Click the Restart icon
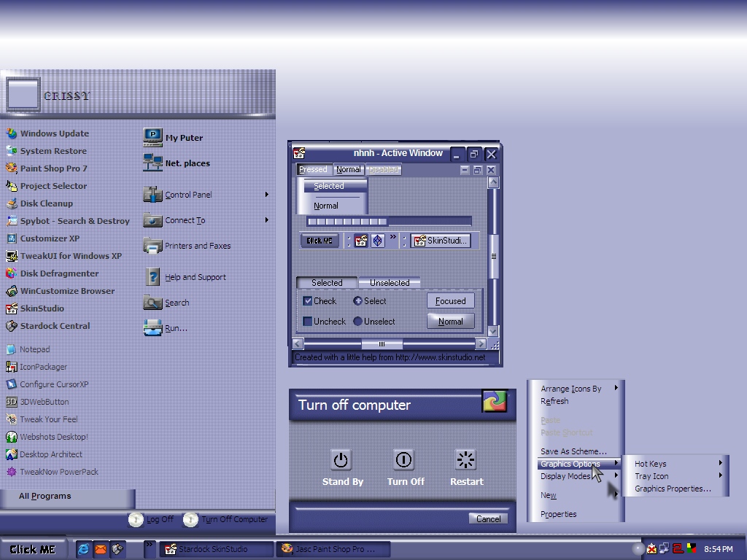 (465, 460)
